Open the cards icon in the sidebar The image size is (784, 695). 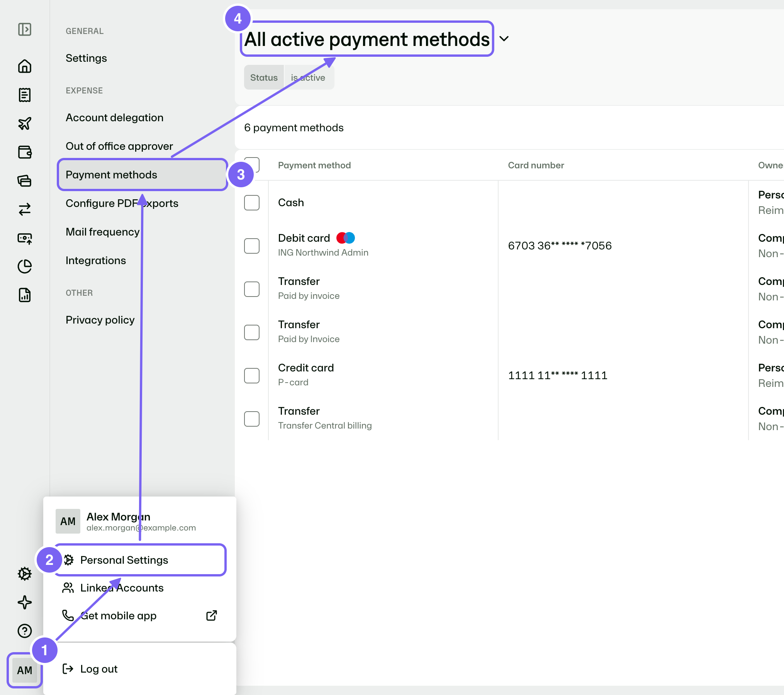click(x=25, y=181)
